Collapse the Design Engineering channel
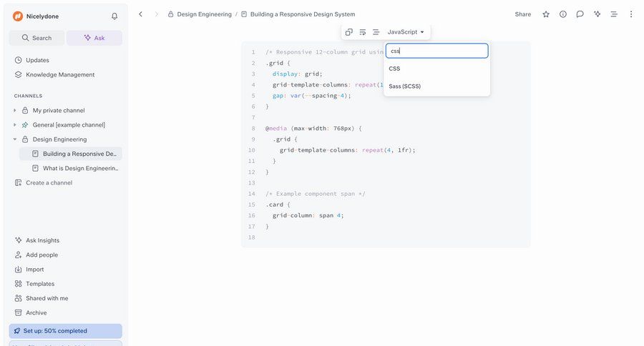The height and width of the screenshot is (346, 644). pyautogui.click(x=15, y=139)
